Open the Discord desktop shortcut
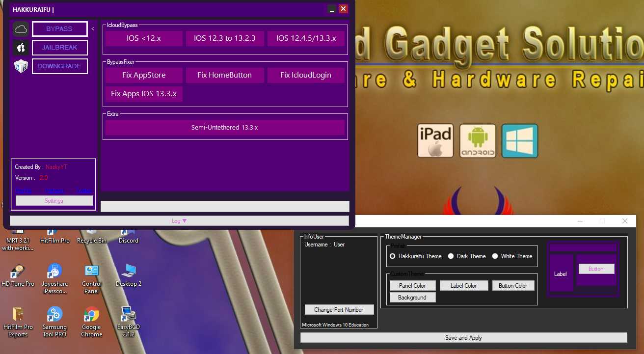 (x=128, y=237)
